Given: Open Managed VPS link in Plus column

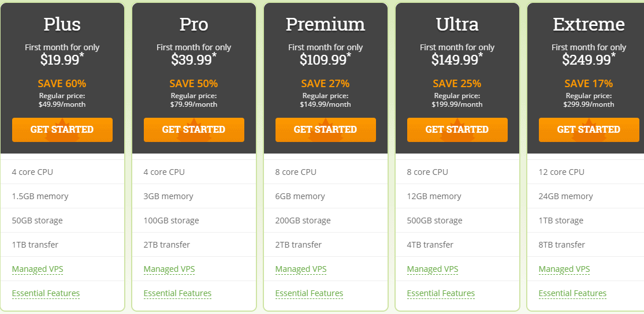Looking at the screenshot, I should click(38, 269).
